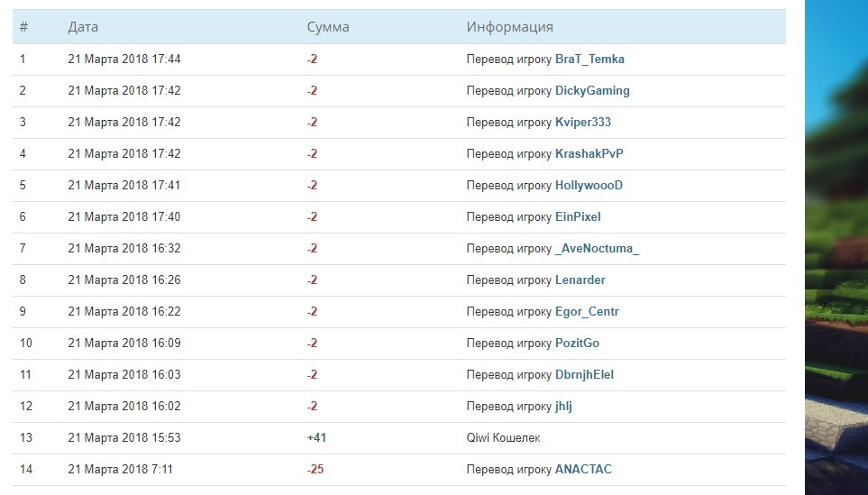This screenshot has width=868, height=495.
Task: Open Egor_Centr player link
Action: (587, 312)
